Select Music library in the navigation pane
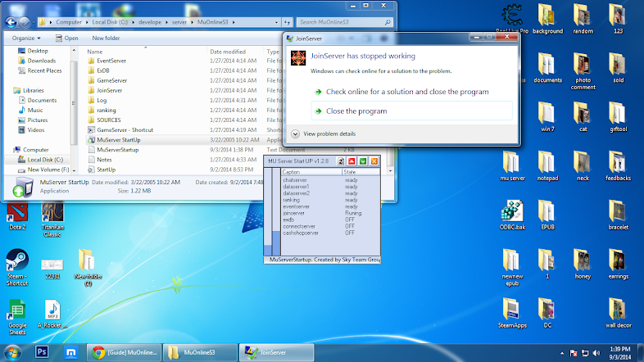Viewport: 644px width, 362px height. (x=30, y=110)
